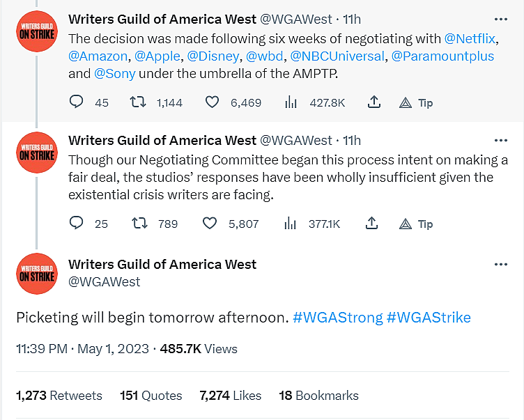Follow the #WGAStrong hashtag link
This screenshot has width=524, height=420.
[x=337, y=318]
